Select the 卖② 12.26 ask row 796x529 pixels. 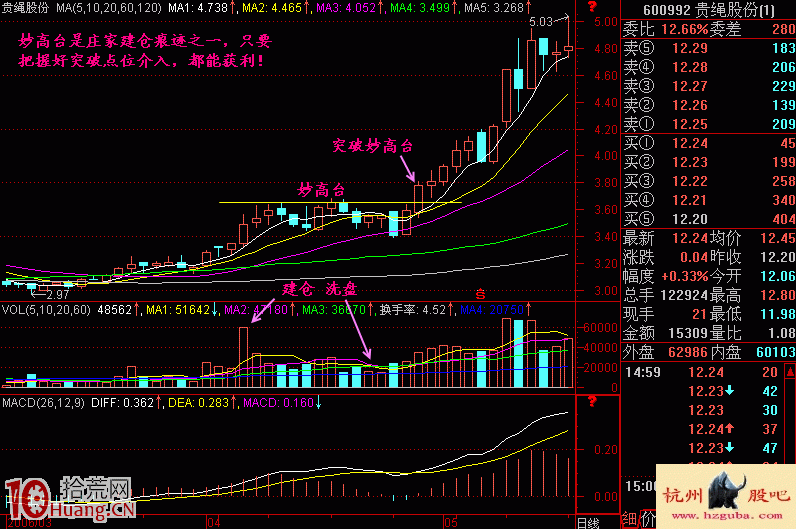(709, 105)
